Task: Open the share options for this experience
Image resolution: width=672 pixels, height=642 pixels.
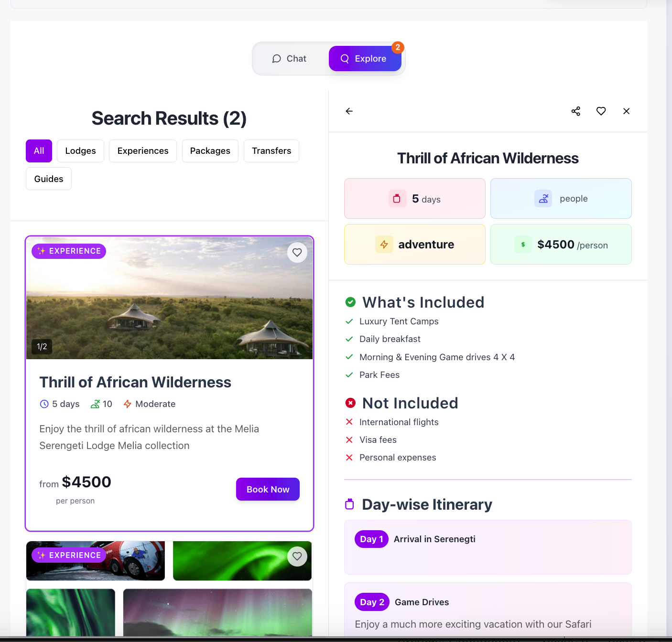Action: point(575,111)
